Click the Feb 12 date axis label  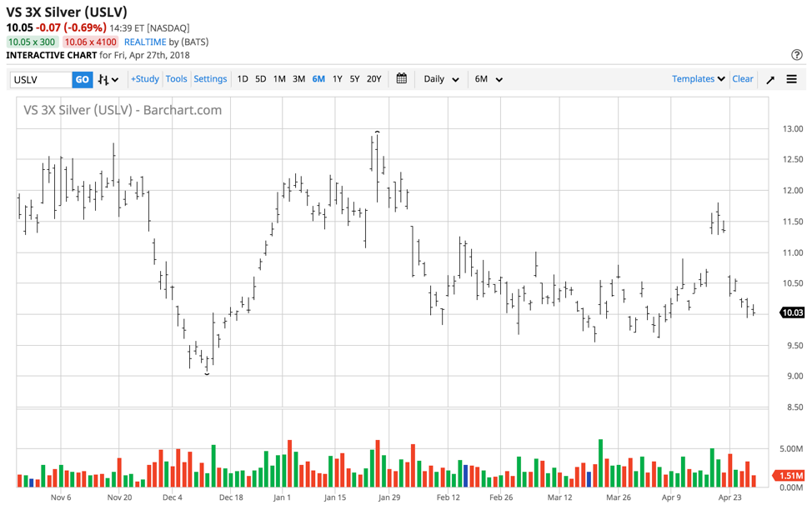coord(448,497)
